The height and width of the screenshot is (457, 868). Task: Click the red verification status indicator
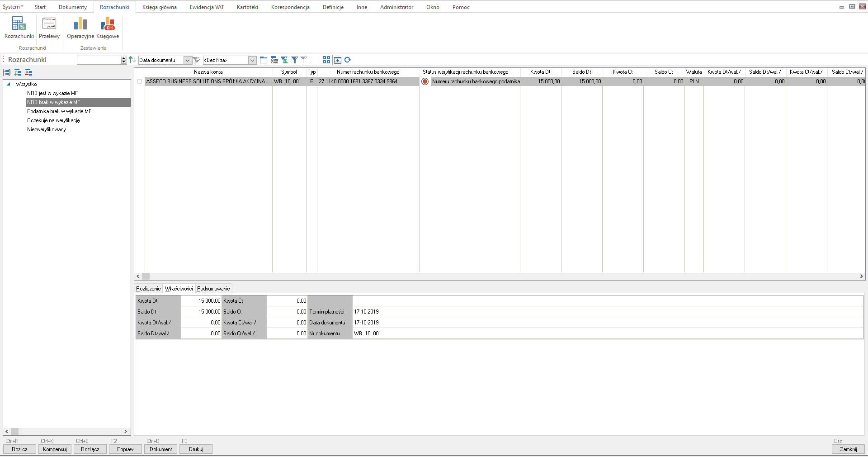425,81
